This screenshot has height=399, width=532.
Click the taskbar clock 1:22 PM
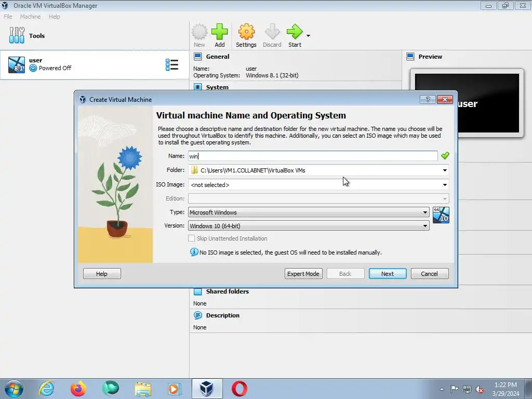(506, 389)
